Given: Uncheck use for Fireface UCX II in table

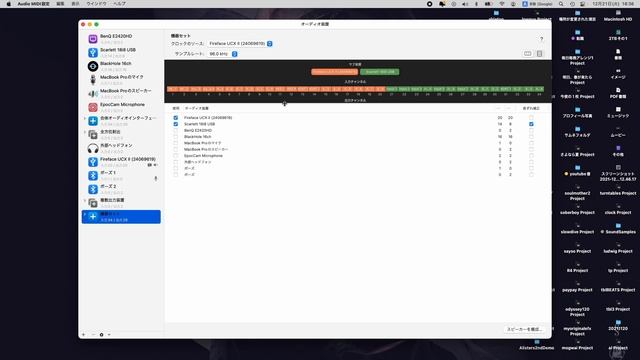Looking at the screenshot, I should (176, 118).
